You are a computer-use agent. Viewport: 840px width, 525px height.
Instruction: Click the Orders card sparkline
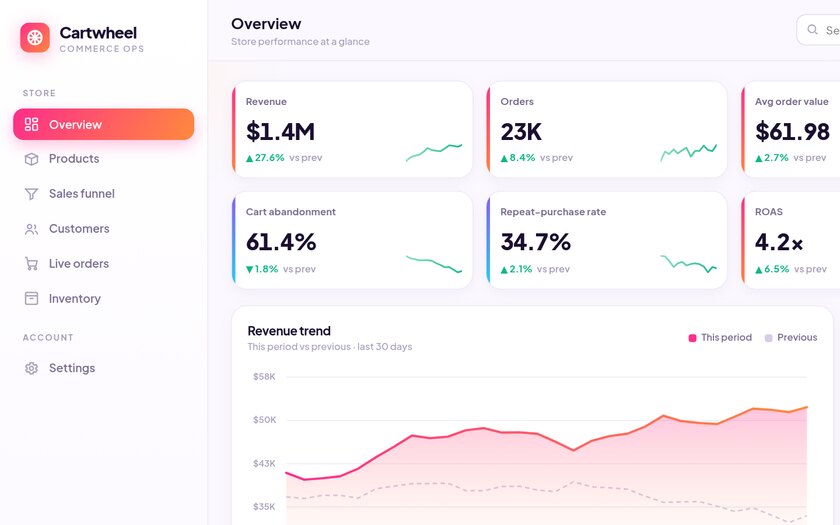click(x=688, y=152)
